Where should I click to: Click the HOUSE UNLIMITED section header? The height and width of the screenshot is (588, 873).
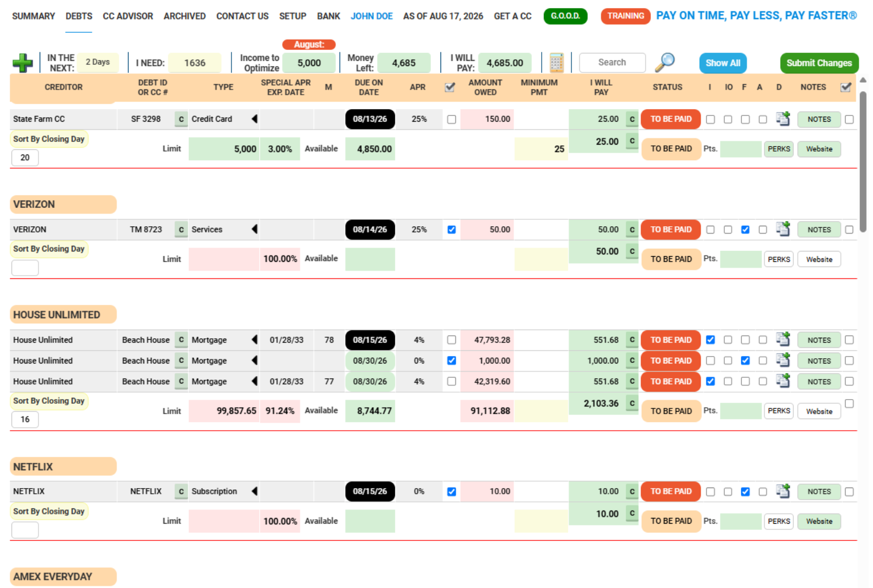tap(63, 315)
